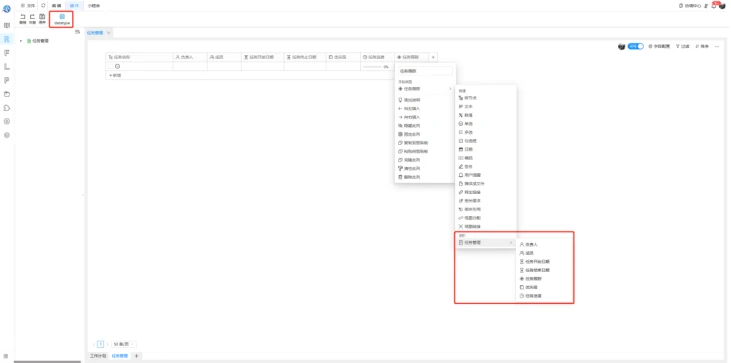Open the 过滤 filter button

(x=683, y=46)
